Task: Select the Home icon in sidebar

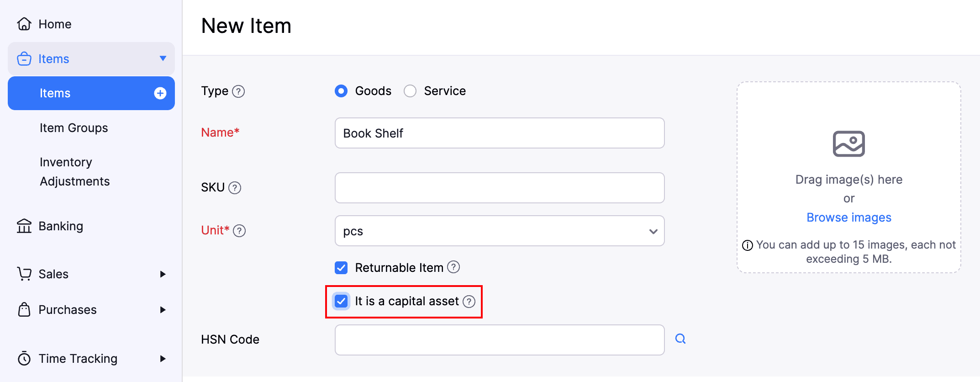Action: 24,24
